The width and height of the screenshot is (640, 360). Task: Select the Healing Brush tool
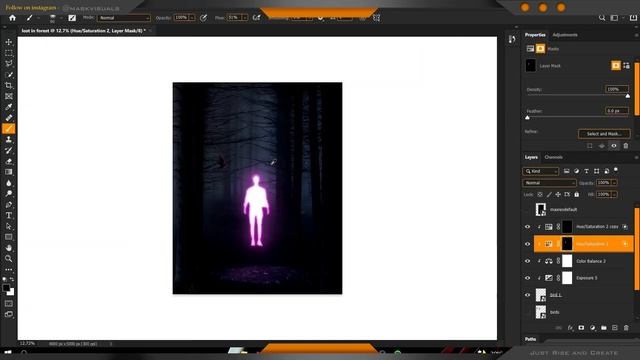click(x=9, y=118)
